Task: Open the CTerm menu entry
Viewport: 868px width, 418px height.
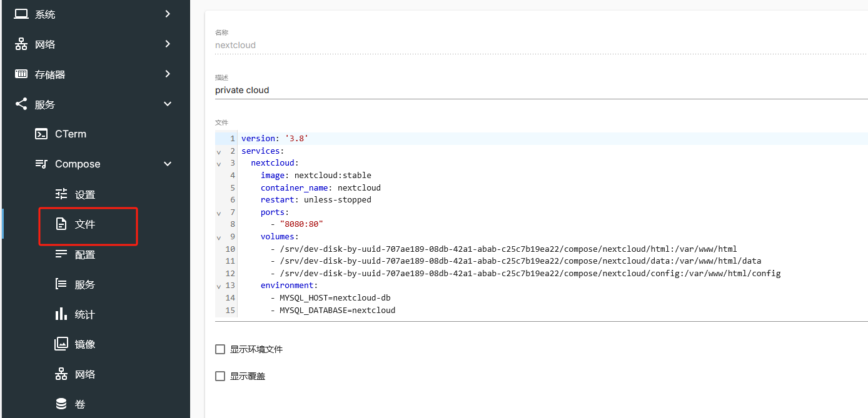Action: (x=96, y=134)
